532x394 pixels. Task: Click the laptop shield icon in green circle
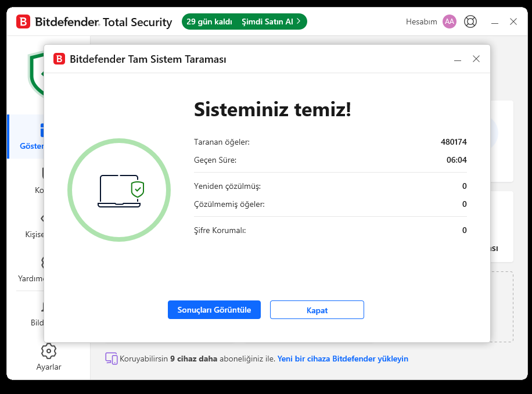click(x=120, y=190)
